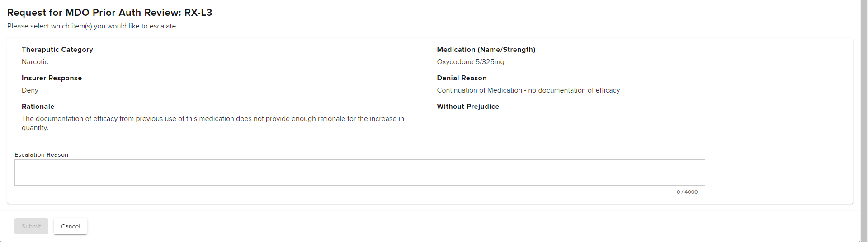Screen dimensions: 868x242
Task: Click inside the Escalation Reason text box
Action: coord(359,172)
